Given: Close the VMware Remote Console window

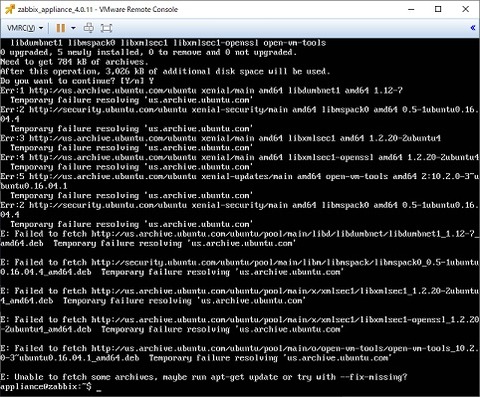Looking at the screenshot, I should (466, 9).
